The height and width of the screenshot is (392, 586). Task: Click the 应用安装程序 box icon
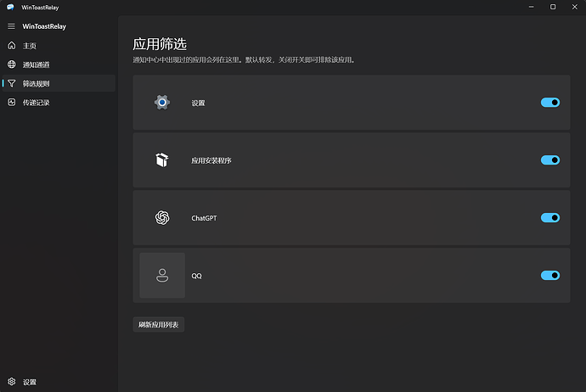[162, 160]
